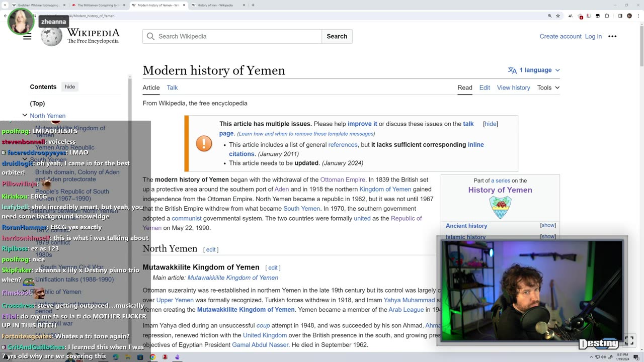Click the History of Yemen series title link
Screen dimensions: 644x362
(500, 190)
